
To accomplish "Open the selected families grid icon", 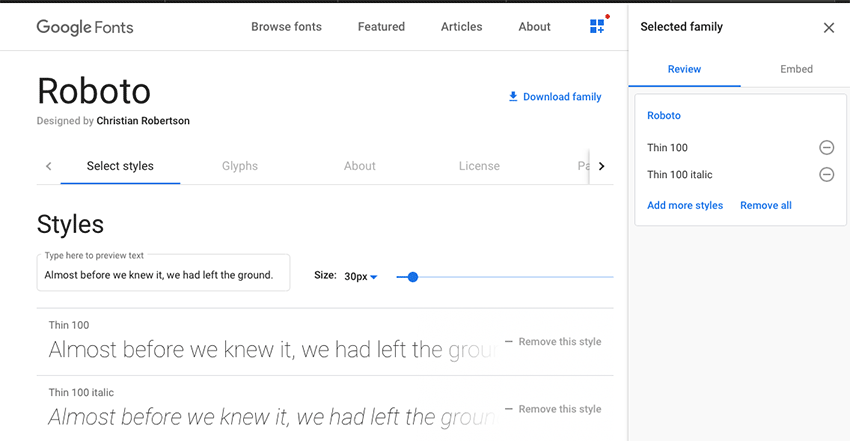I will [597, 26].
